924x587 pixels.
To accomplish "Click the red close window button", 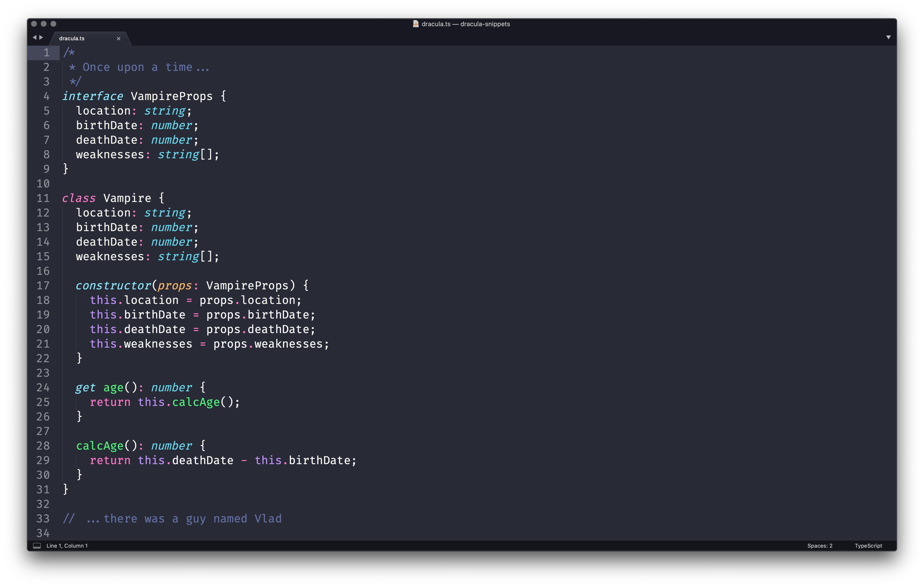I will pos(34,24).
